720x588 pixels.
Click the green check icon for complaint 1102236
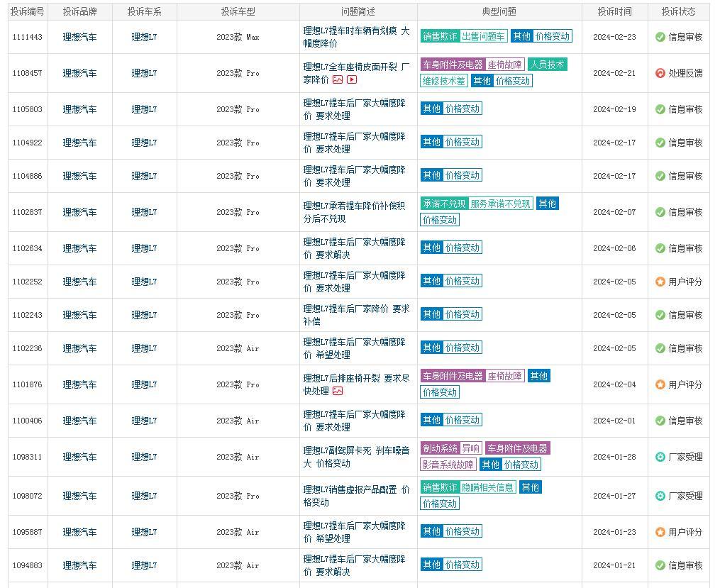(x=660, y=348)
